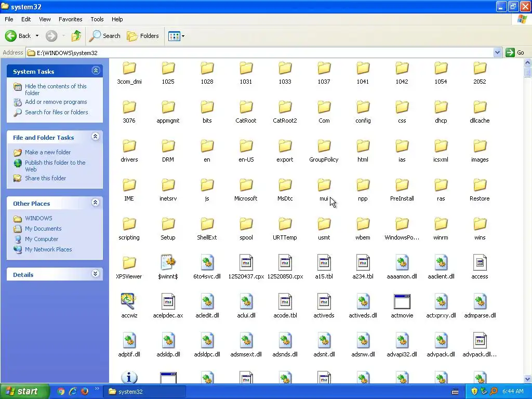Select the 3com_dmi folder
Viewport: 532px width, 399px height.
coord(129,73)
